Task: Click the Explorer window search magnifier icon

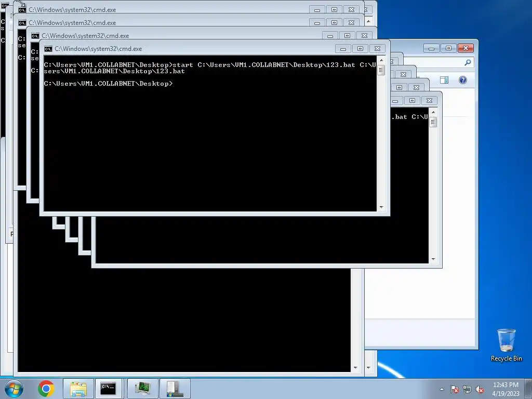Action: pyautogui.click(x=468, y=62)
